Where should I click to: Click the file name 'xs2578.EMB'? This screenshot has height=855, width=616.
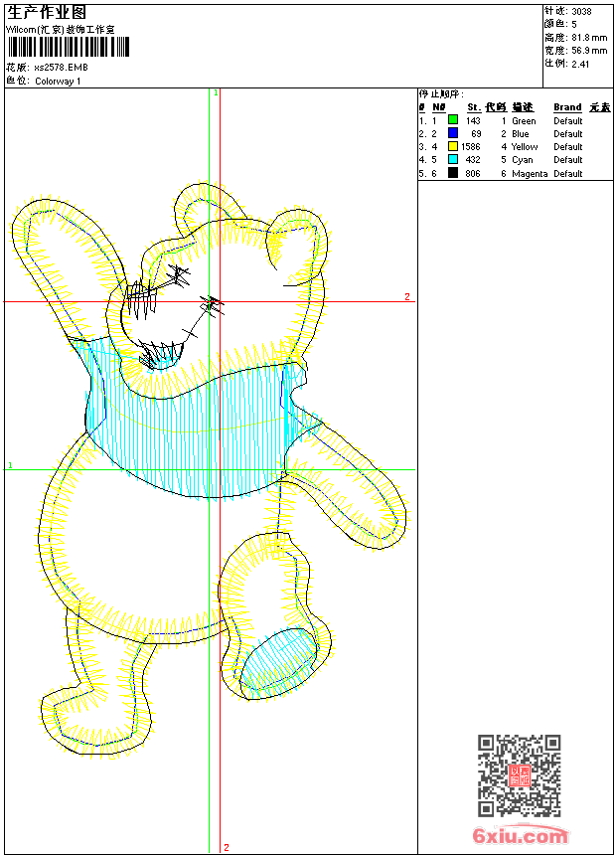pyautogui.click(x=61, y=68)
